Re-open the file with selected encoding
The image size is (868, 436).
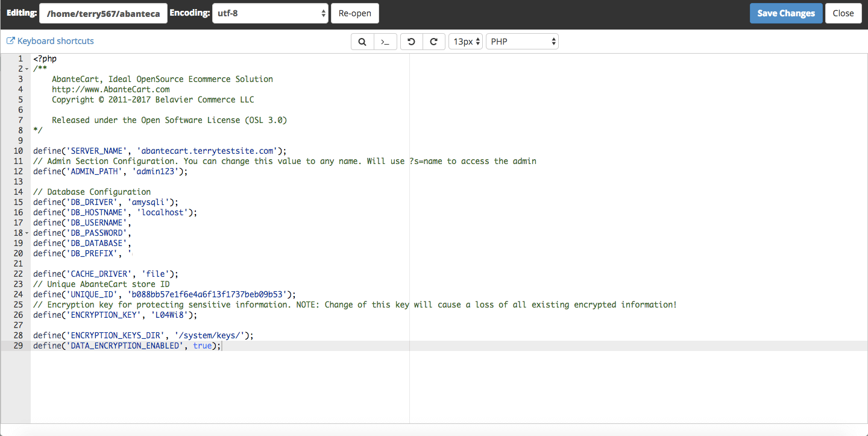coord(354,13)
